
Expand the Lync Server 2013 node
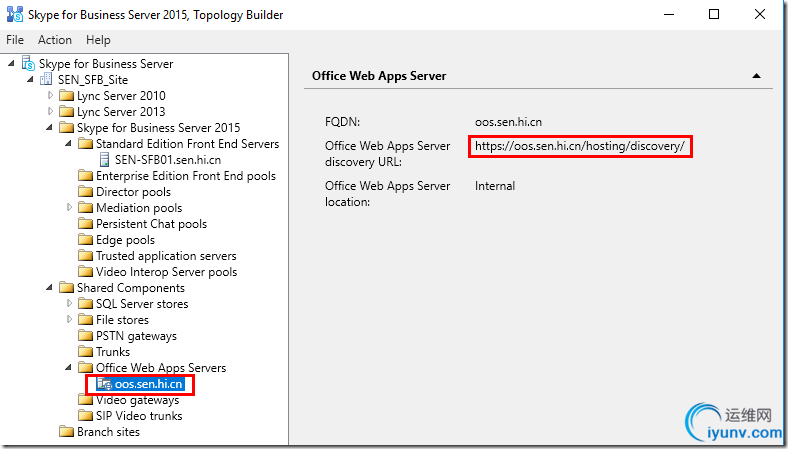[50, 111]
